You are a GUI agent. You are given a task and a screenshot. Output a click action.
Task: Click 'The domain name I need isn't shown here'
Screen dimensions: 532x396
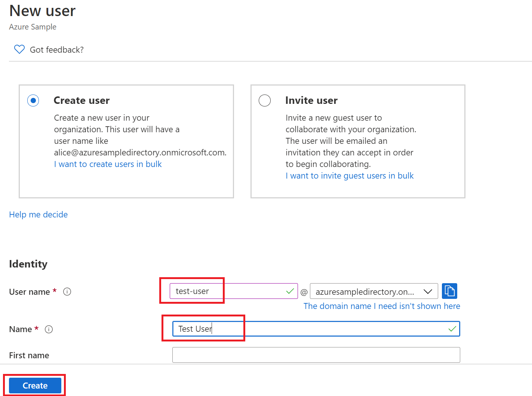click(382, 306)
